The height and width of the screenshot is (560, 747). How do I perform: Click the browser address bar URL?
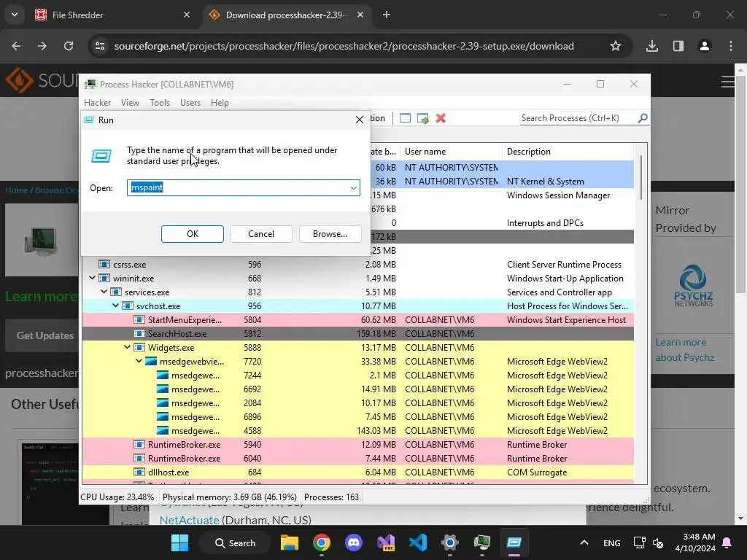344,46
